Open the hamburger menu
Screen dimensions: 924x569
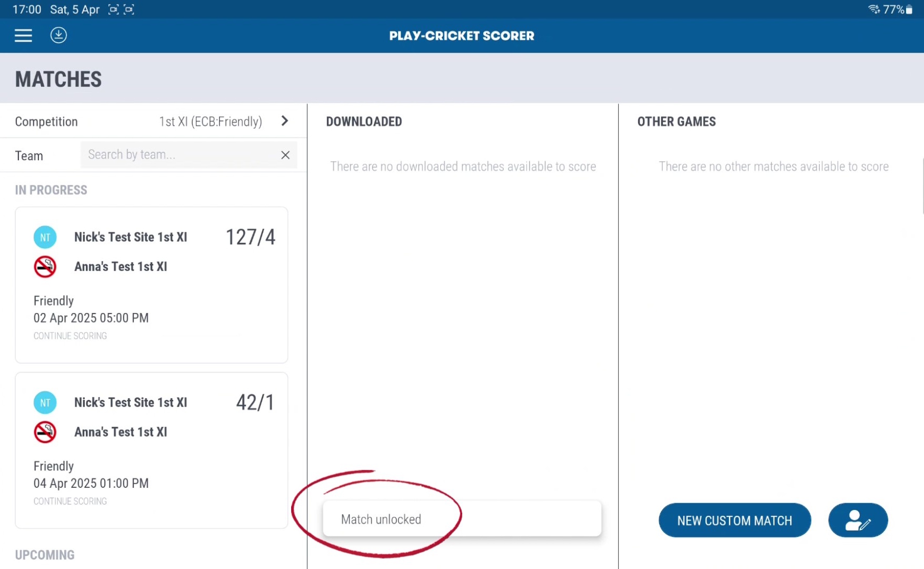tap(23, 35)
